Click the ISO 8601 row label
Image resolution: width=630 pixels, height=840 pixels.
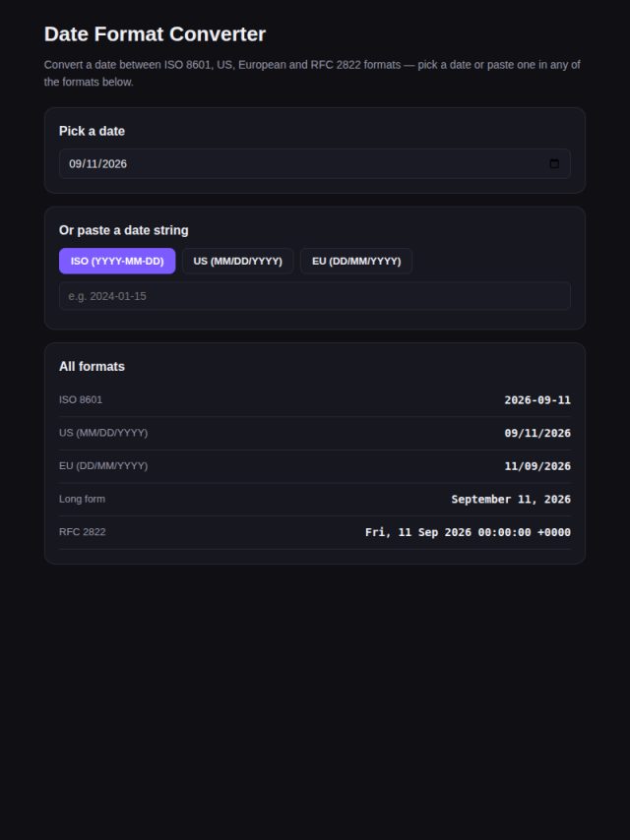click(81, 399)
